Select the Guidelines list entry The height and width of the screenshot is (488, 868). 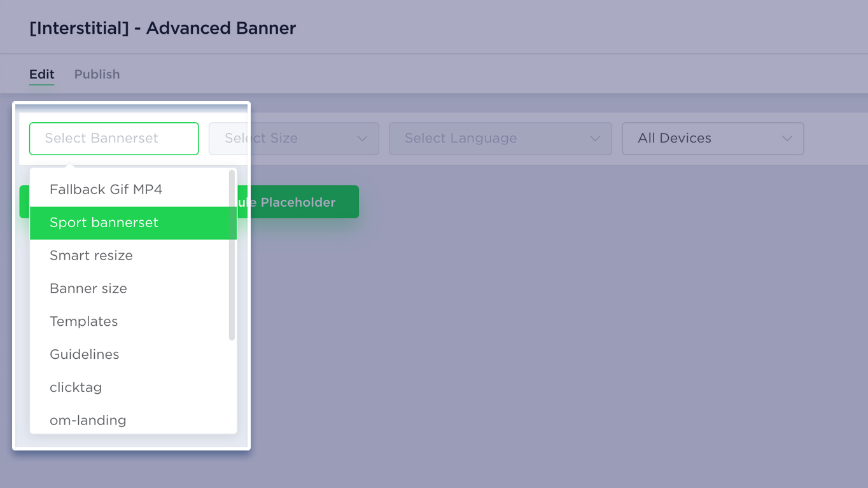coord(133,355)
